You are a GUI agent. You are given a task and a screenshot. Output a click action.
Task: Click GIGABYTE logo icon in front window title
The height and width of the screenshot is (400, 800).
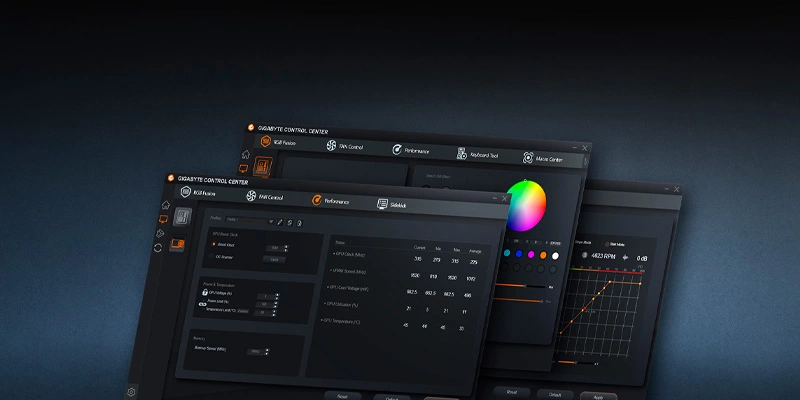[x=171, y=178]
